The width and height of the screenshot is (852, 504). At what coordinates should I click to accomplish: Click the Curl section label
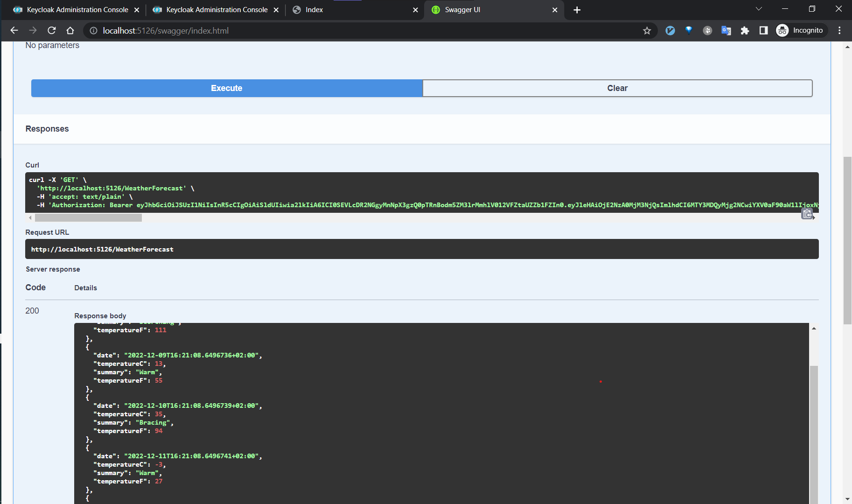point(32,165)
